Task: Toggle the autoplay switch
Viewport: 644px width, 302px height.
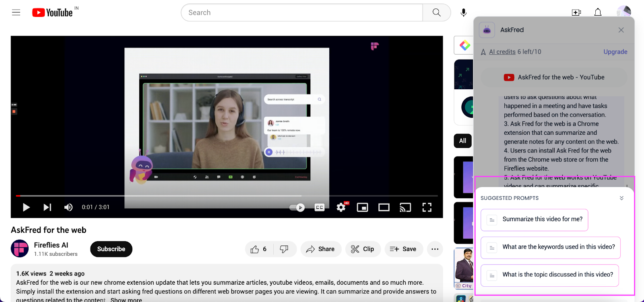Action: point(297,207)
